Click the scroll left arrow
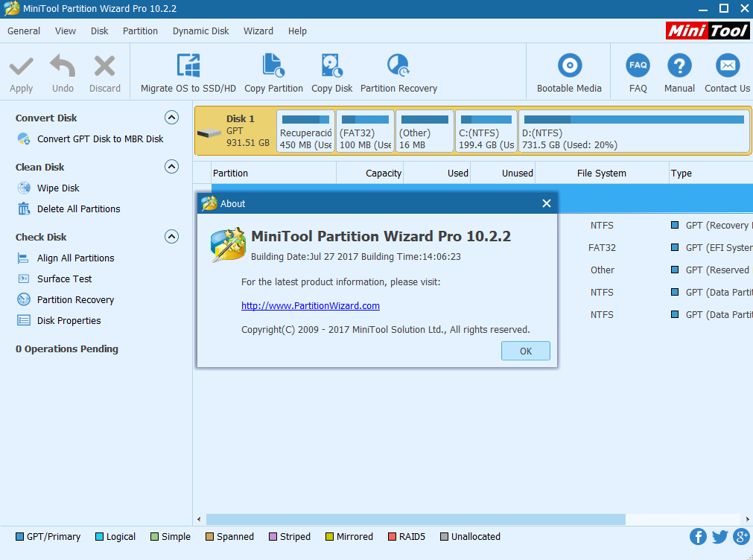Image resolution: width=753 pixels, height=560 pixels. [199, 519]
